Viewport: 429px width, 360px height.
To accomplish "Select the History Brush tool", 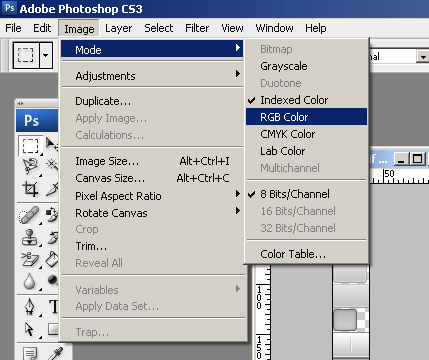I will pos(52,237).
